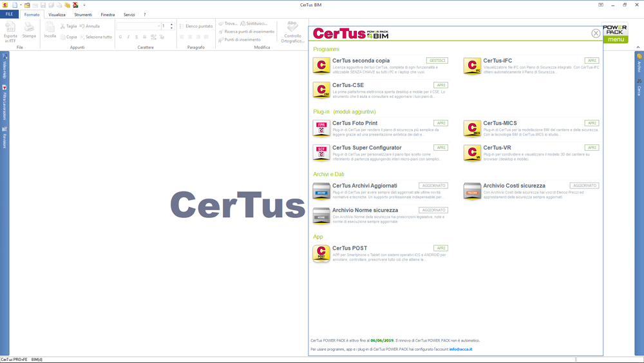The image size is (644, 363).
Task: Select the CerTus-CSE icon
Action: coord(321,90)
